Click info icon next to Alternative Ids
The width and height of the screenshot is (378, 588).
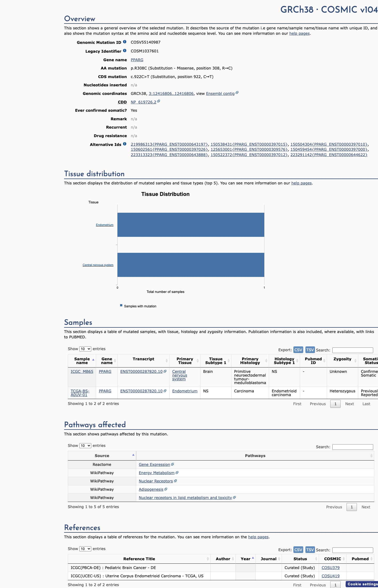point(125,144)
